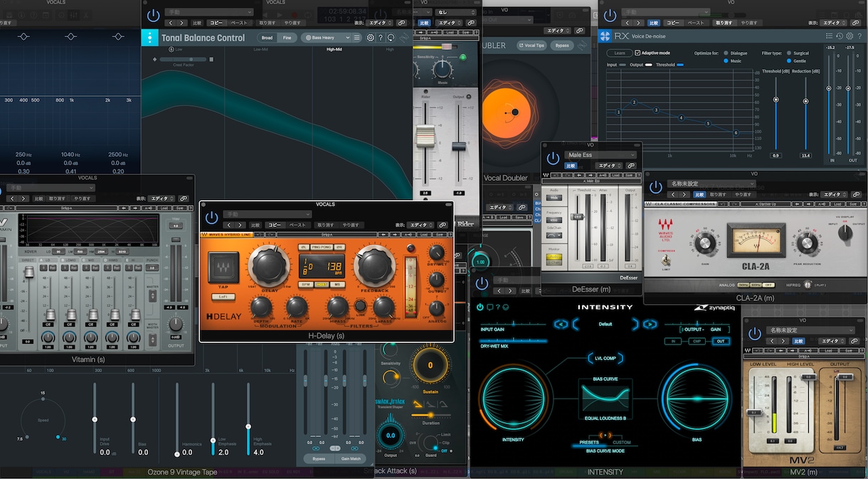Click link icon in DeEsser header

(x=630, y=166)
